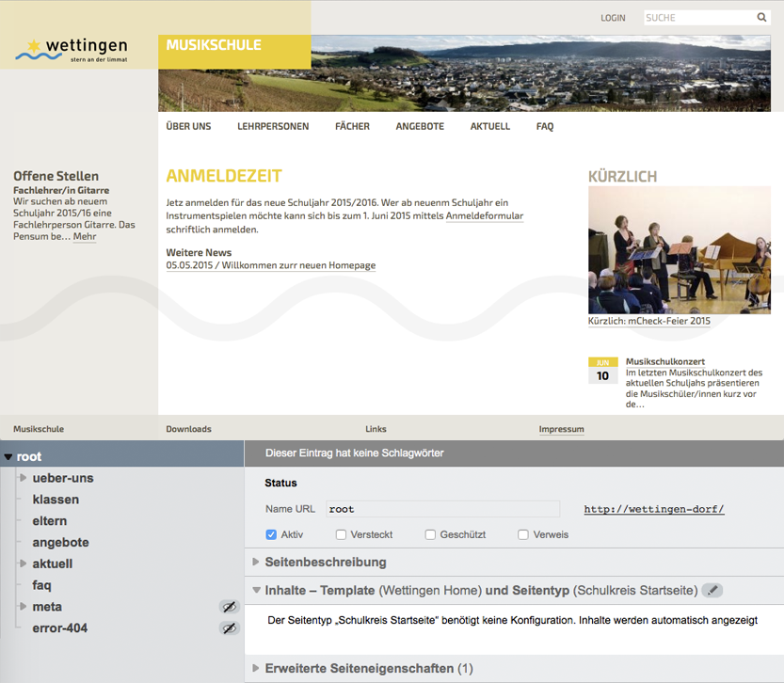Open the mCheck-Feier concert photo
The width and height of the screenshot is (784, 683).
[680, 250]
